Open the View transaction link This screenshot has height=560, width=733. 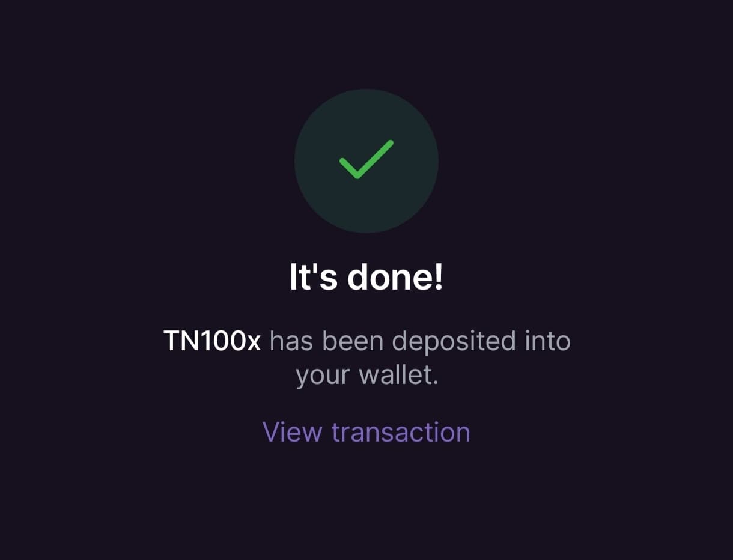click(x=366, y=432)
